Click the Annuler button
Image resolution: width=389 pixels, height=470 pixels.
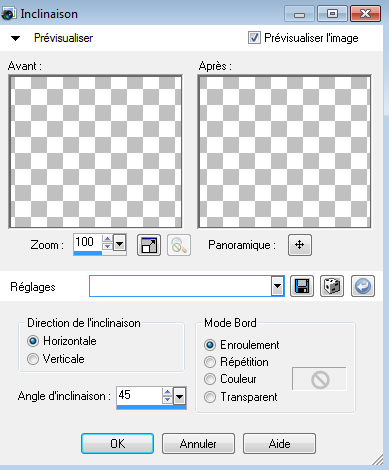[x=198, y=444]
